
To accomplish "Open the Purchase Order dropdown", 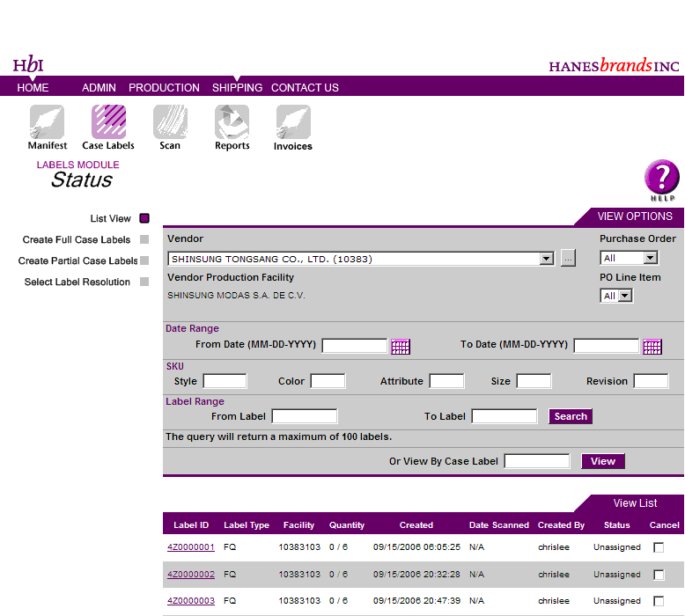I will tap(651, 259).
